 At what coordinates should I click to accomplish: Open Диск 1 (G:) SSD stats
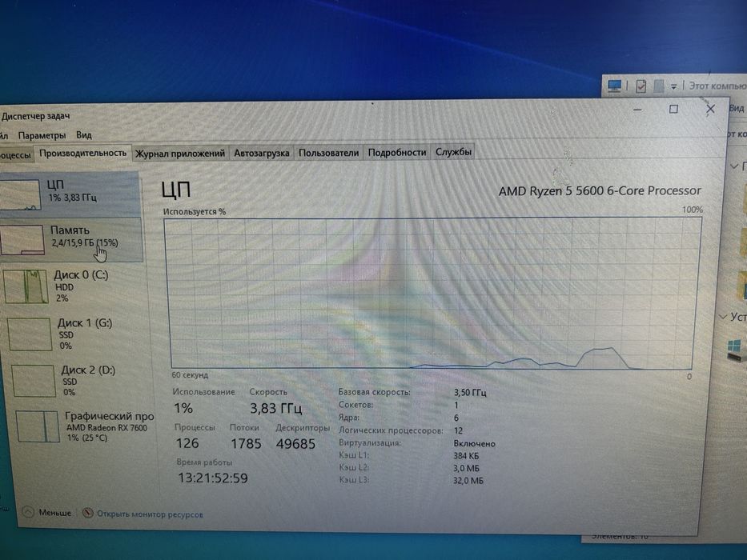coord(74,334)
